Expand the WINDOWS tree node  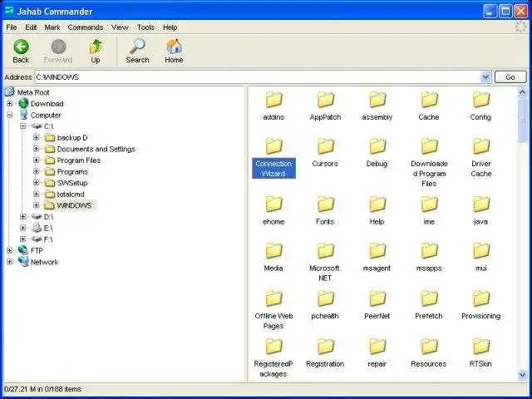(x=37, y=205)
